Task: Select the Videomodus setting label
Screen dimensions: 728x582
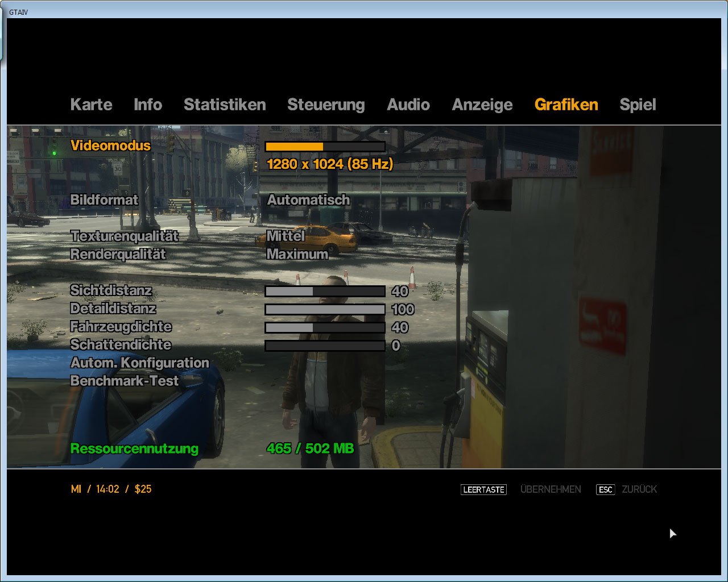Action: 110,145
